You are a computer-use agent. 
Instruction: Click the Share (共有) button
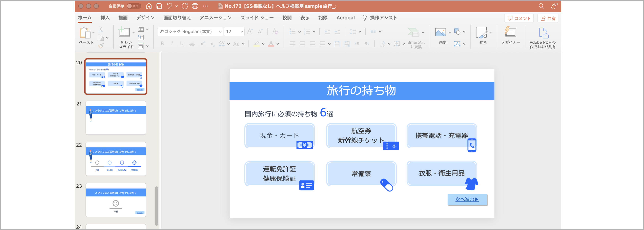548,18
